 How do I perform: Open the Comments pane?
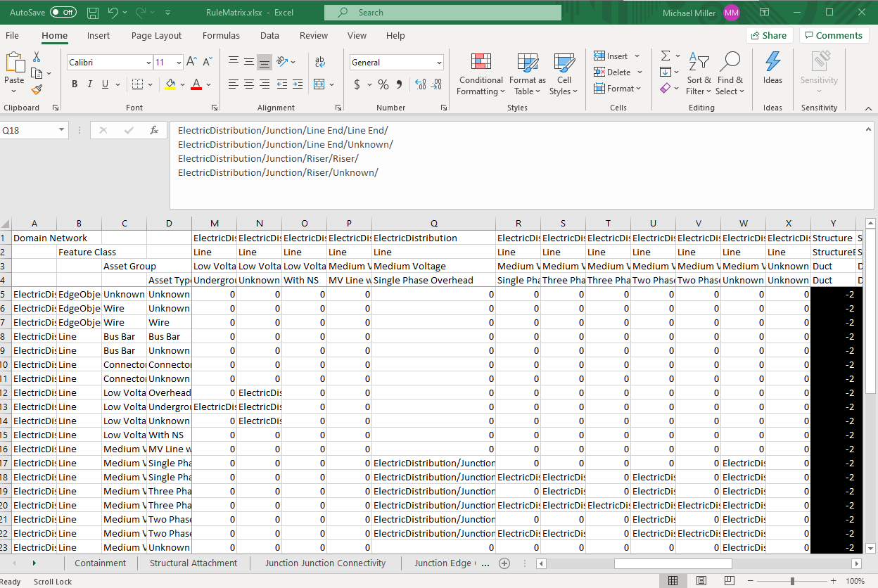click(834, 35)
